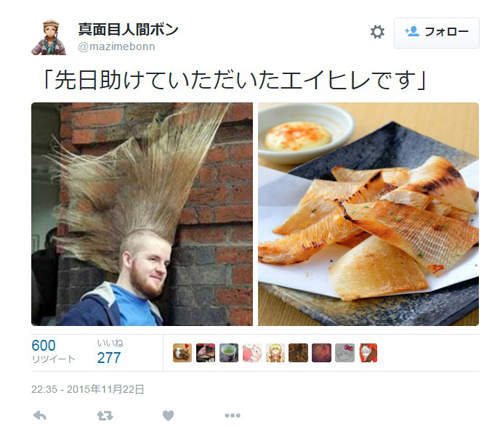The height and width of the screenshot is (432, 500).
Task: Open the three-dots more options menu
Action: click(x=232, y=415)
